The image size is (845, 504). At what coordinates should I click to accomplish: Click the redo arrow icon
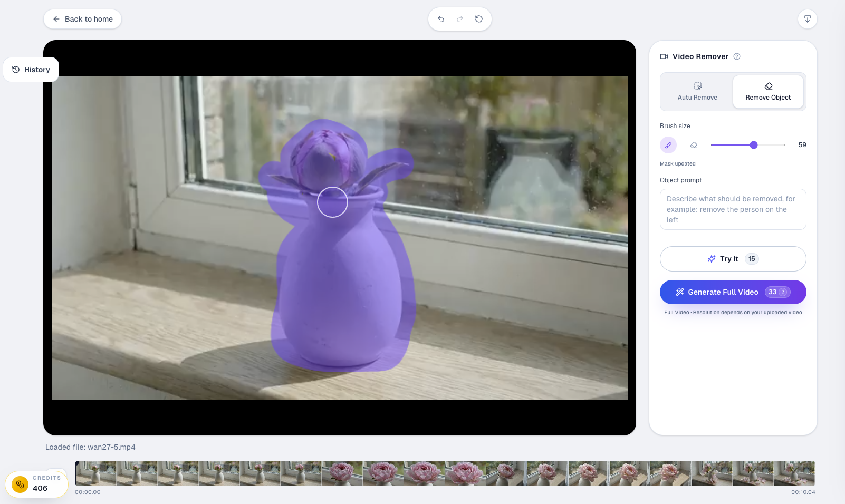(x=459, y=18)
